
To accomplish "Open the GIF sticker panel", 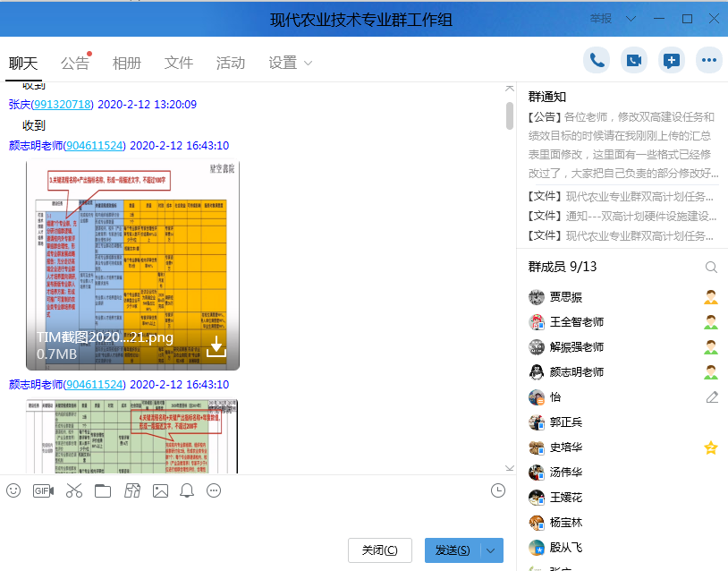I will 43,490.
